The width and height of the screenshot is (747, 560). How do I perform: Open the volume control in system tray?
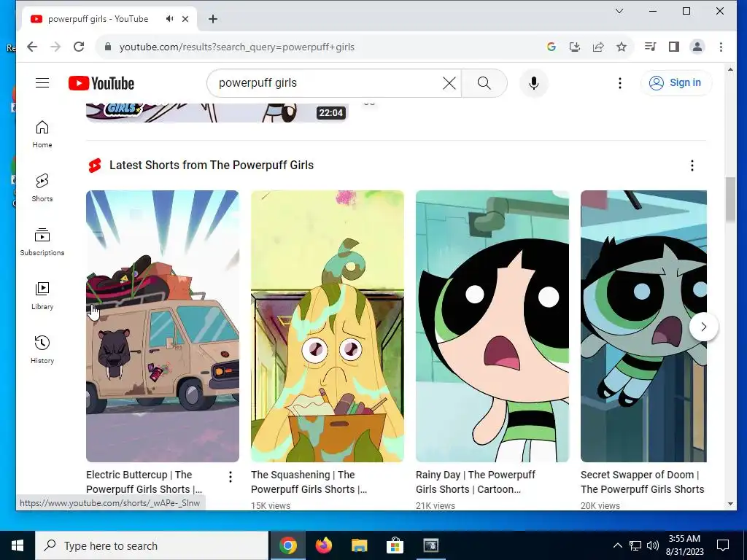653,545
